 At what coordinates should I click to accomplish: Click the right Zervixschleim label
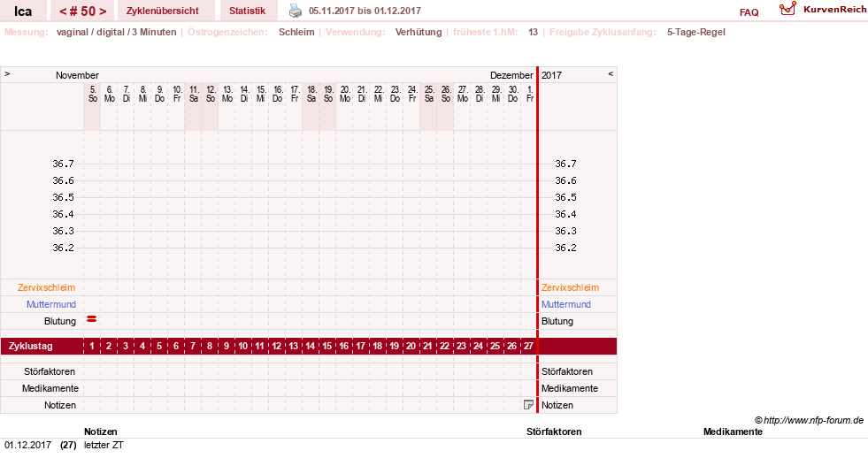tap(570, 287)
